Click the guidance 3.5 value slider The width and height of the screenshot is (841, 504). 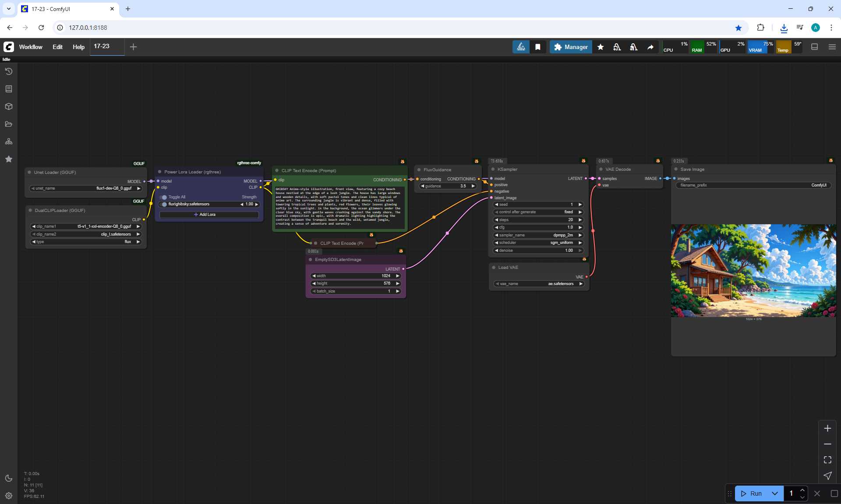[x=448, y=186]
